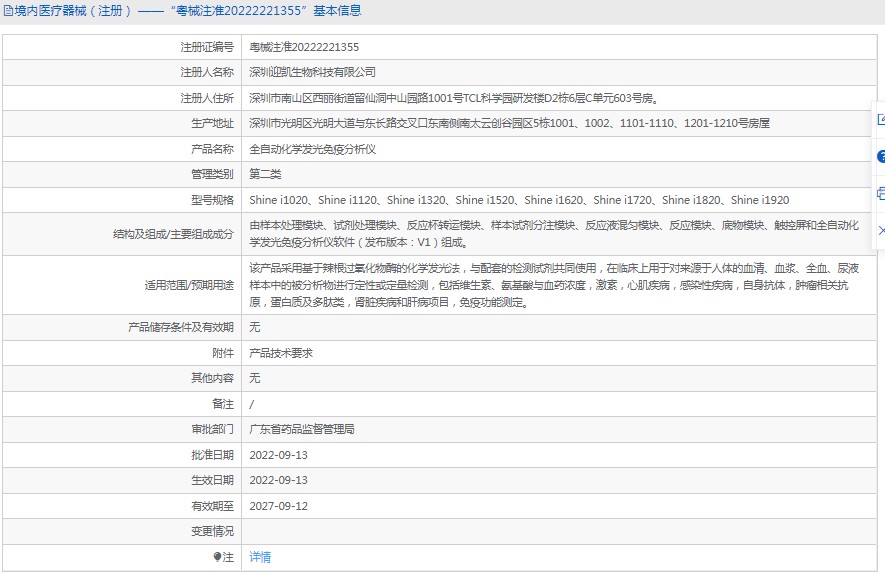This screenshot has height=575, width=885.
Task: Click 无 in storage conditions row
Action: (x=255, y=327)
